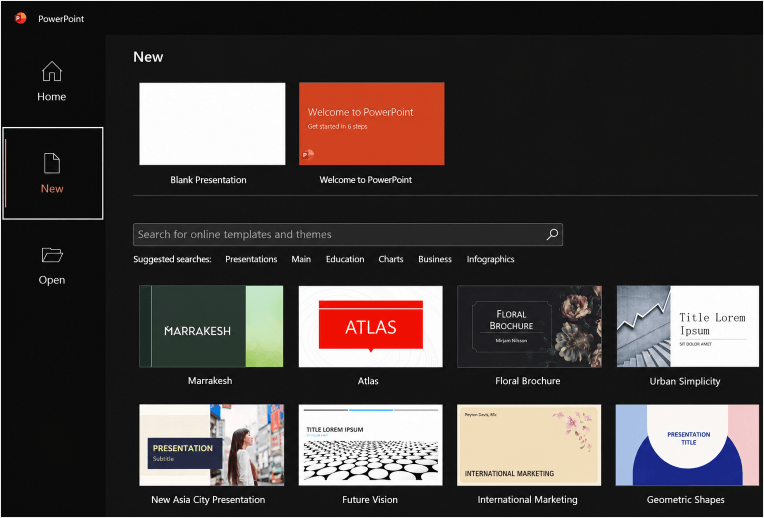Viewport: 764px width, 518px height.
Task: Pick the Urban Simplicity template thumbnail
Action: 688,326
